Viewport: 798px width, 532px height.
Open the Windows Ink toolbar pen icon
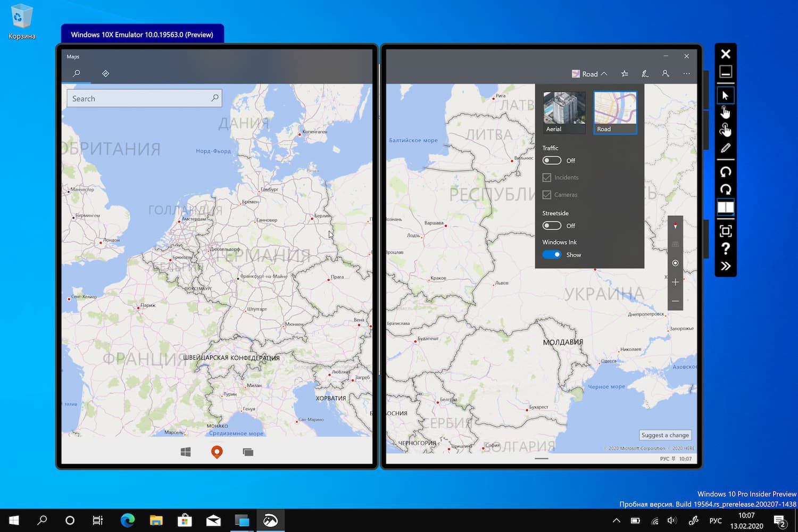(x=645, y=73)
